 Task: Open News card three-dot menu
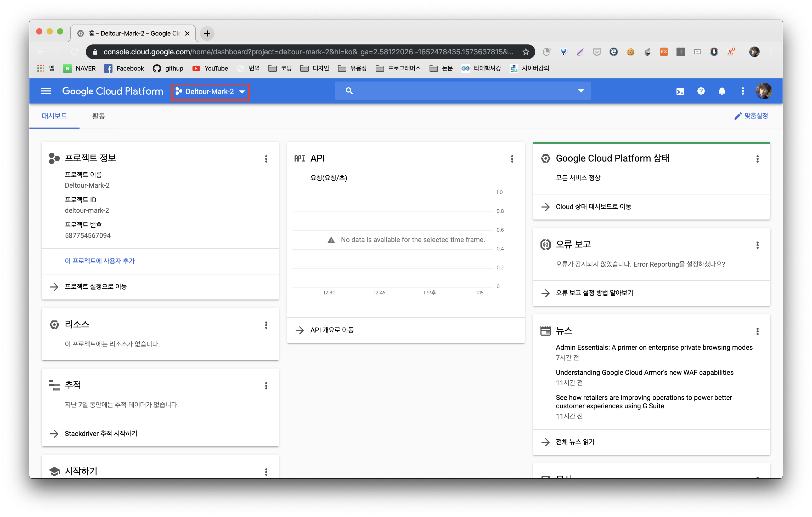click(757, 331)
